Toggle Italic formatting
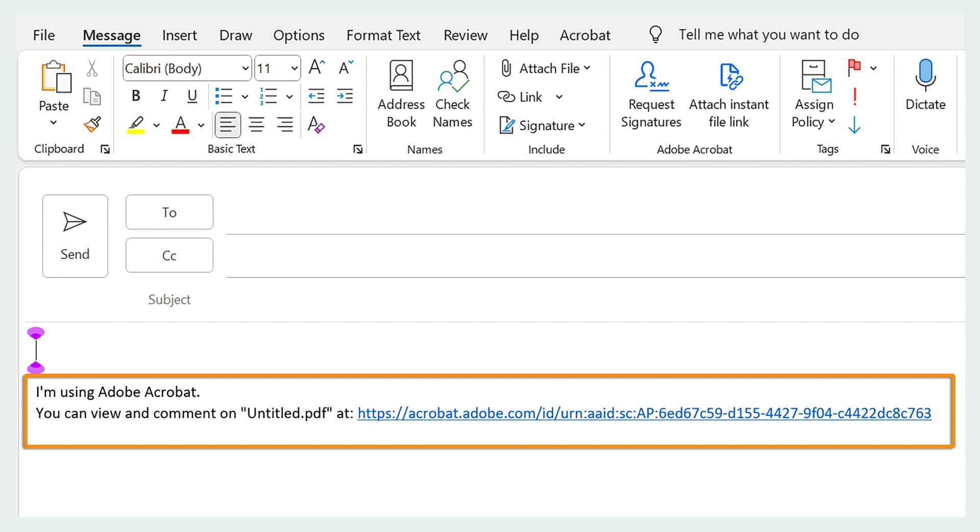Image resolution: width=980 pixels, height=532 pixels. 164,96
